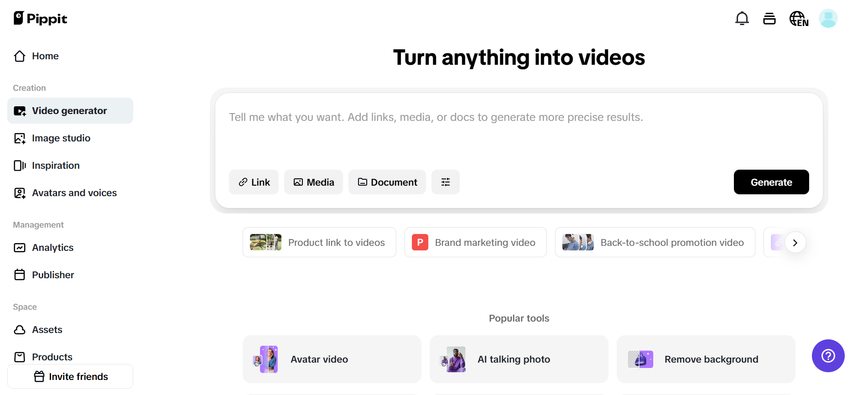Launch the Remove background tool
Viewport: 868px width, 395px height.
pos(706,359)
